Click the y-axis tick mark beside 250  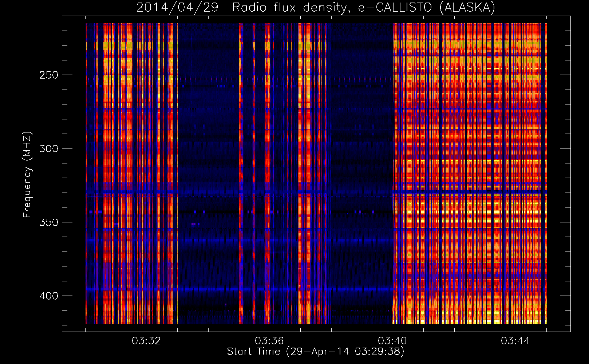[x=65, y=75]
